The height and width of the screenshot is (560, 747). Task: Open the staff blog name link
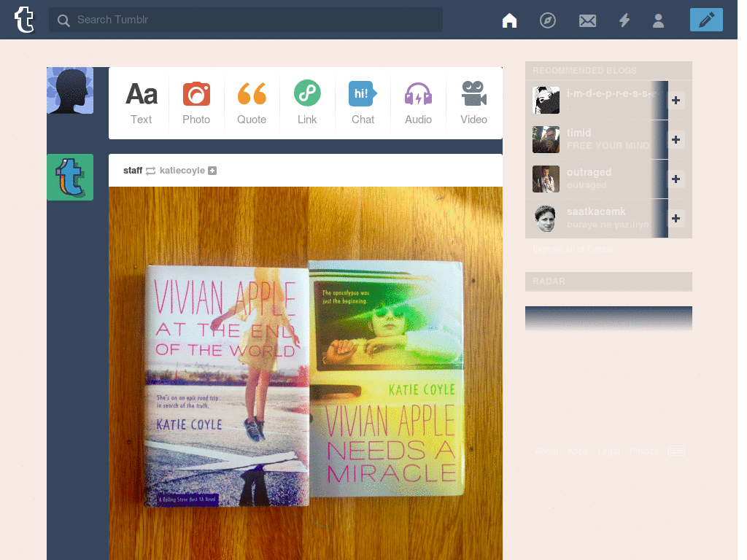coord(133,171)
